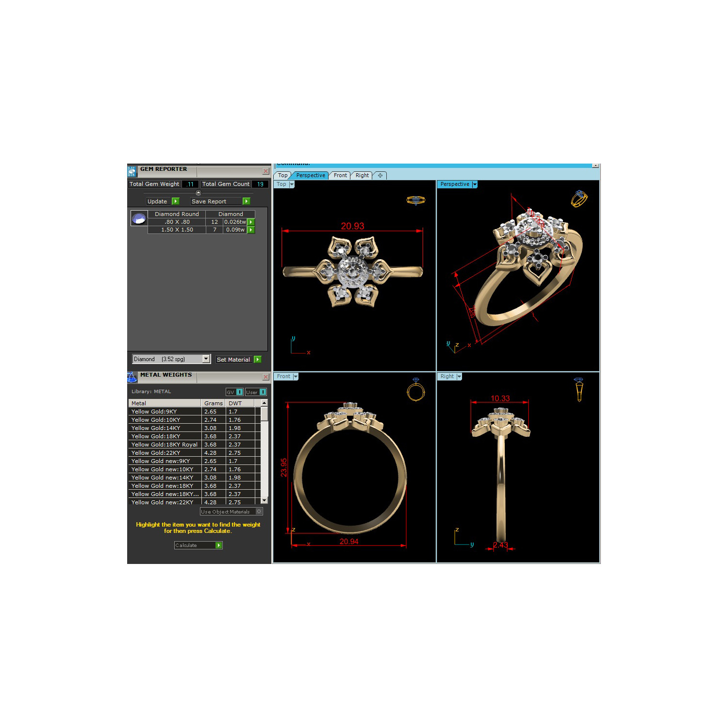Select the Yellow Gold:10KY row
Screen dimensions: 728x728
click(x=194, y=420)
